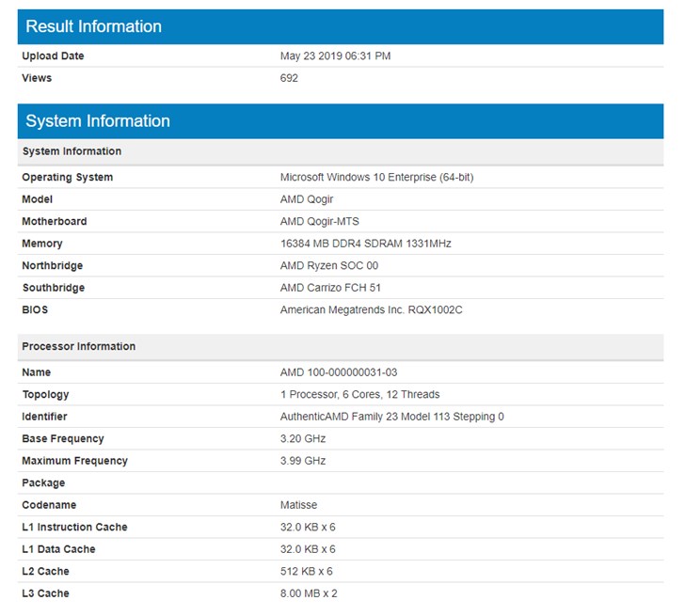Image resolution: width=685 pixels, height=616 pixels.
Task: Click the Southbridge label
Action: point(54,288)
